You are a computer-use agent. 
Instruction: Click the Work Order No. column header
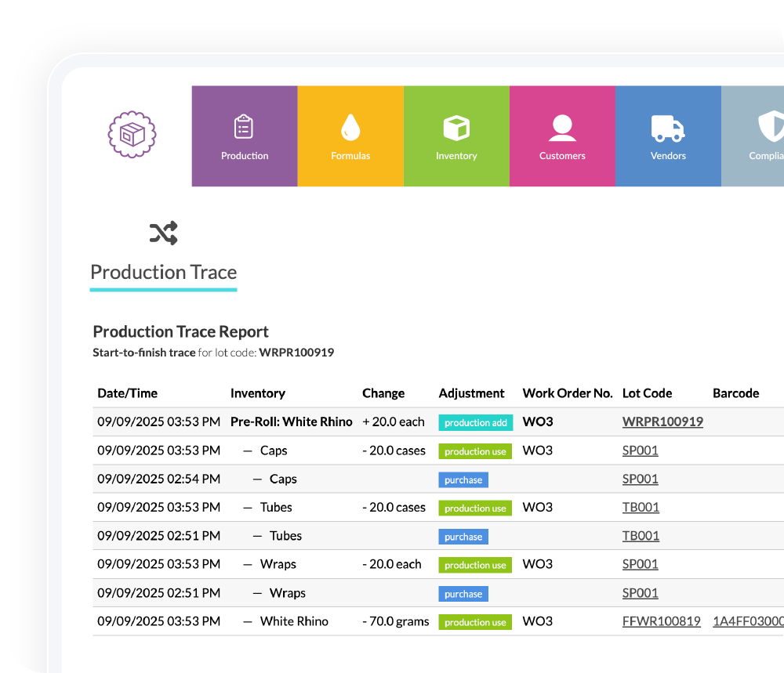[x=568, y=393]
